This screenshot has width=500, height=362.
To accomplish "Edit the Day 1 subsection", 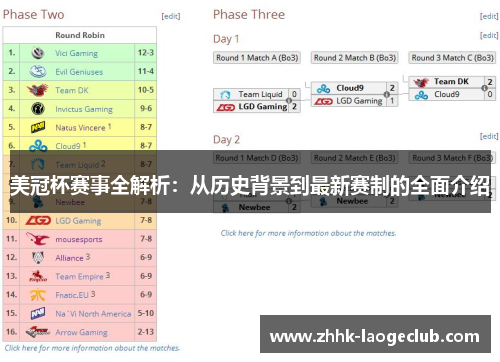I will pos(489,35).
